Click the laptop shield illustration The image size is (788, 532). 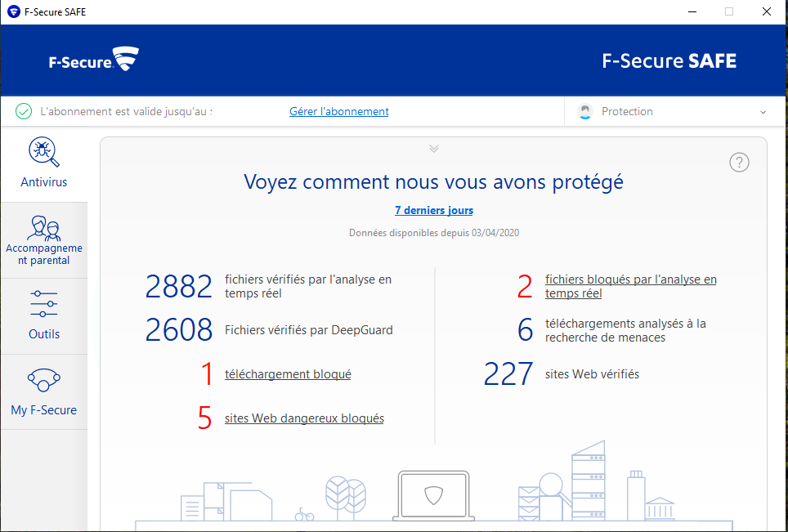pos(433,494)
